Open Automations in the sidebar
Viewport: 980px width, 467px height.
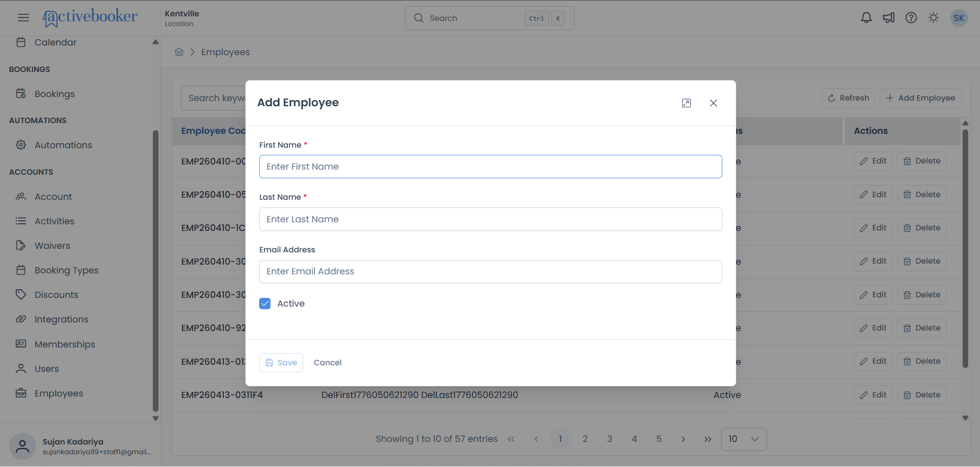click(63, 145)
